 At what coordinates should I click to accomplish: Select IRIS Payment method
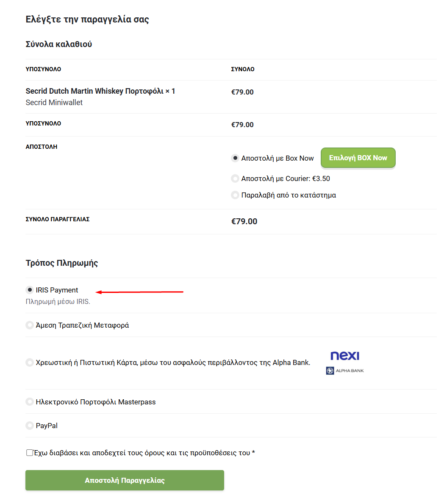pos(30,290)
